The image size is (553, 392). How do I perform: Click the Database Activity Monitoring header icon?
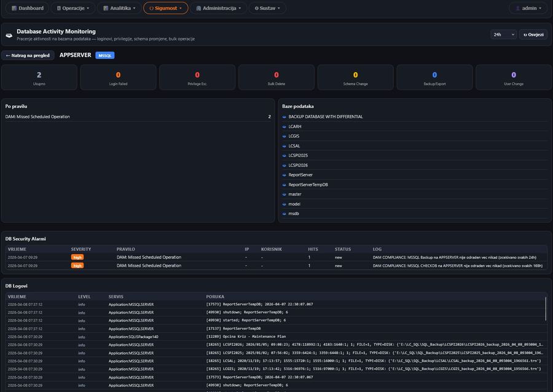click(x=8, y=34)
